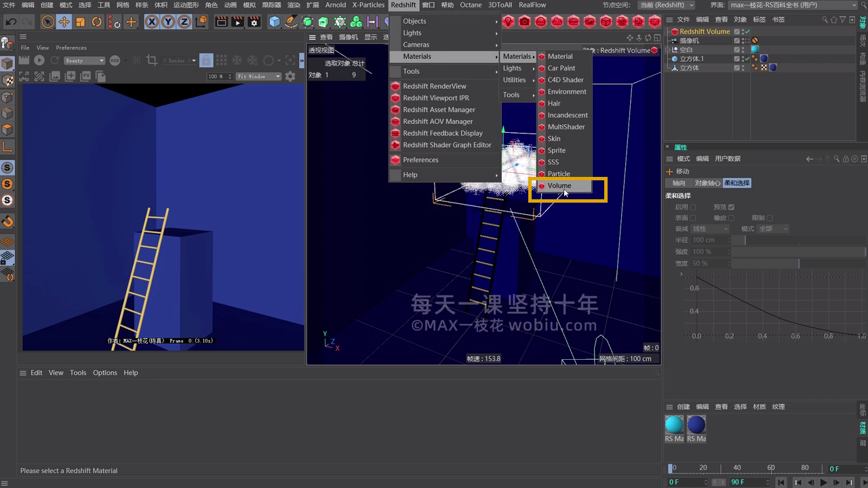Click the crop region icon in RenderView
Screen dimensions: 868x488
point(152,60)
